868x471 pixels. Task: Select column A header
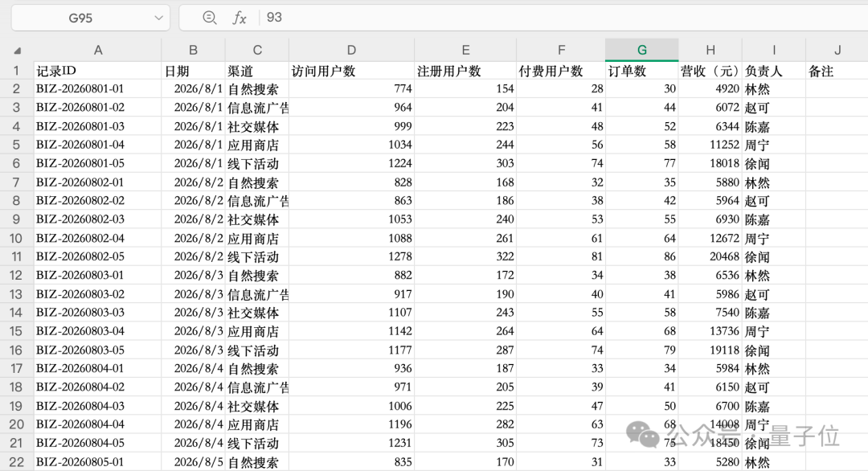pos(97,51)
